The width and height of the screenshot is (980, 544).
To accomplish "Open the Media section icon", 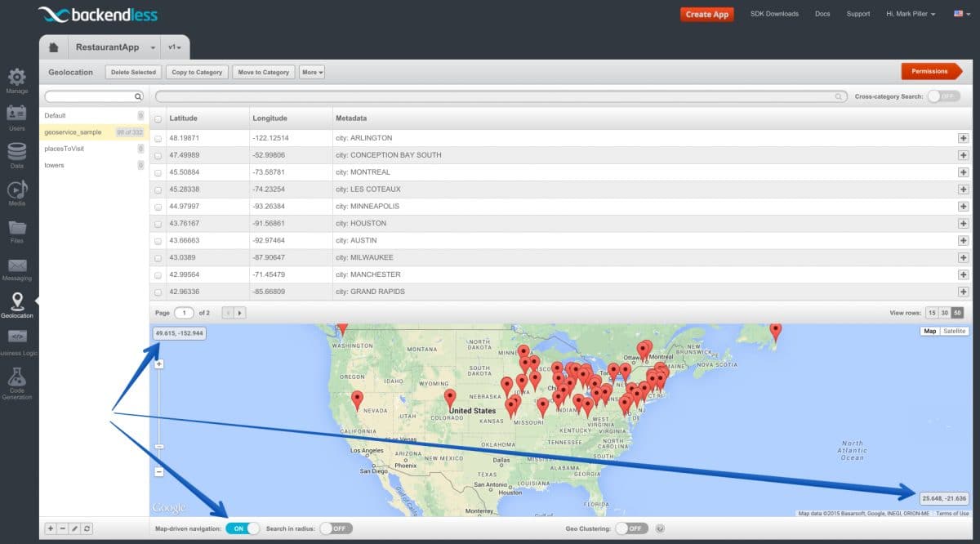I will point(16,190).
